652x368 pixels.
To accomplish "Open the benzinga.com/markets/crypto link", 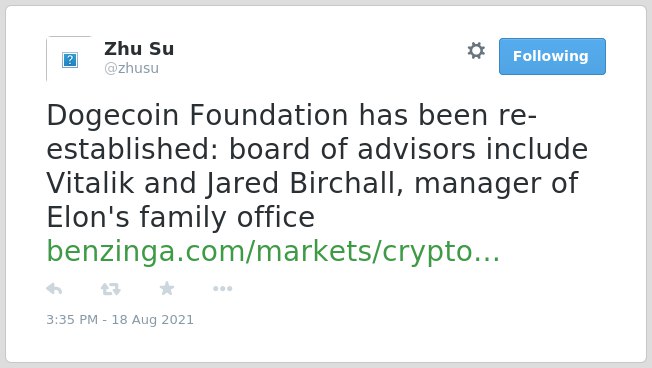I will click(x=273, y=251).
